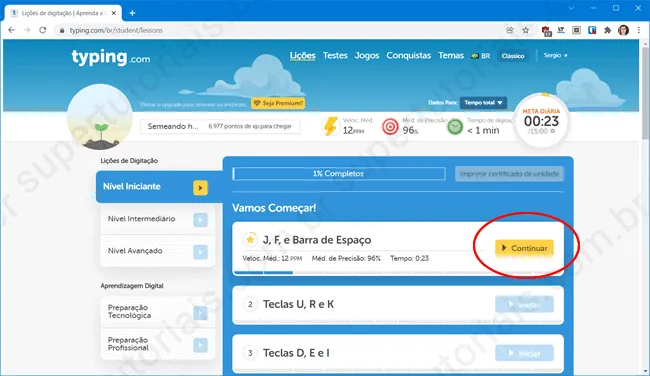Image resolution: width=650 pixels, height=376 pixels.
Task: Click Iniciar for Teclas U, R e K
Action: 524,305
